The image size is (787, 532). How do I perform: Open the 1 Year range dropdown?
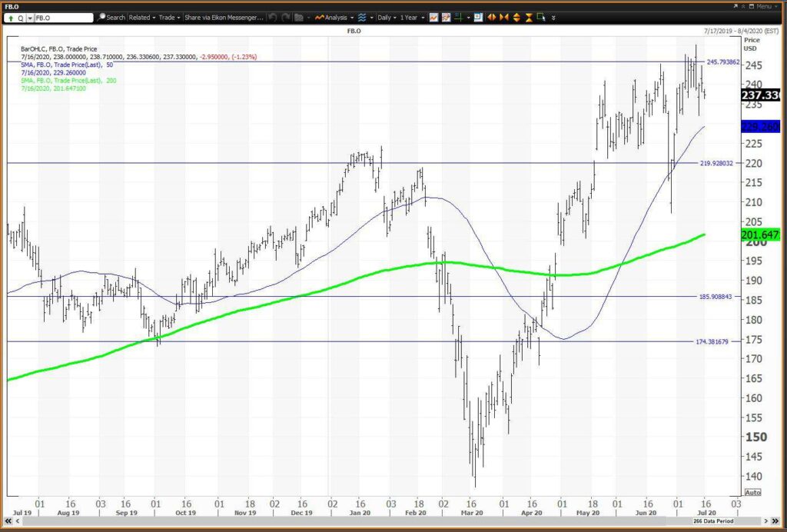click(x=413, y=18)
